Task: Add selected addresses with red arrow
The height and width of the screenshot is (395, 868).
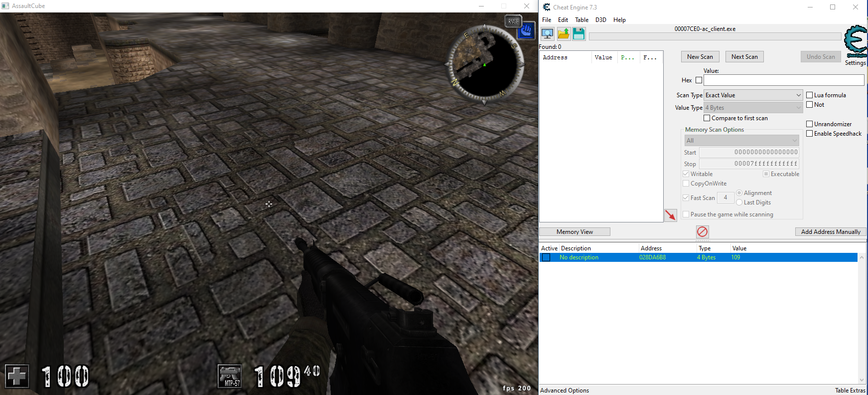Action: click(x=671, y=215)
